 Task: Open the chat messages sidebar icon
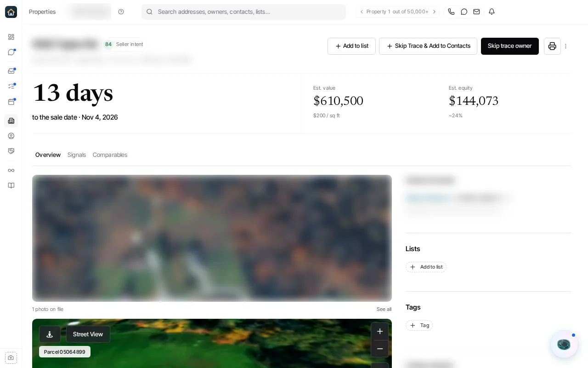[x=11, y=52]
